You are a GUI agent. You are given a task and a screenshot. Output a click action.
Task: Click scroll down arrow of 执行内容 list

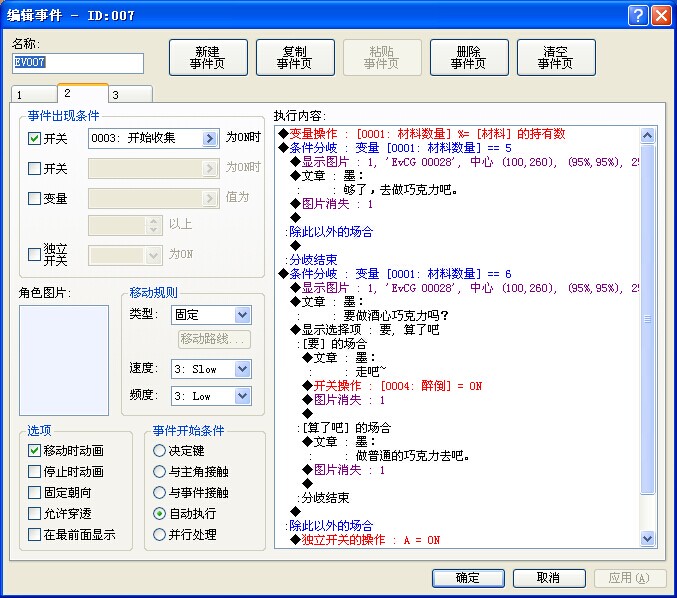coord(647,538)
